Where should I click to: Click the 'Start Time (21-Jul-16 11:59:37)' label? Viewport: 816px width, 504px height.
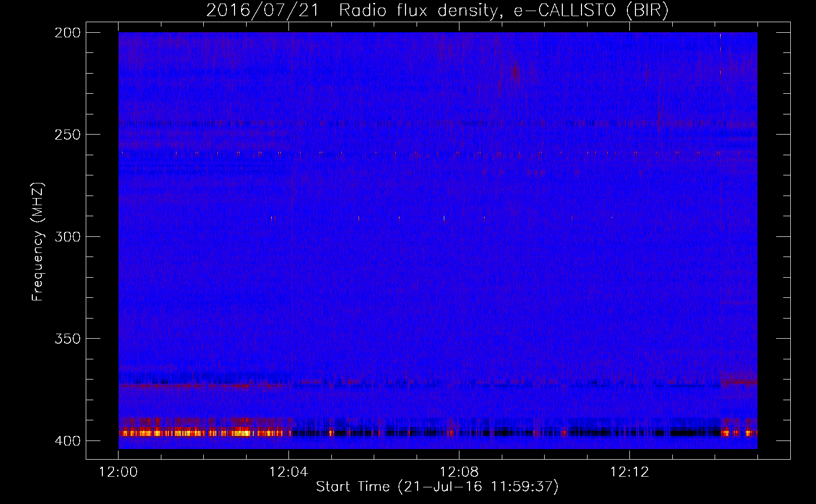(x=437, y=487)
